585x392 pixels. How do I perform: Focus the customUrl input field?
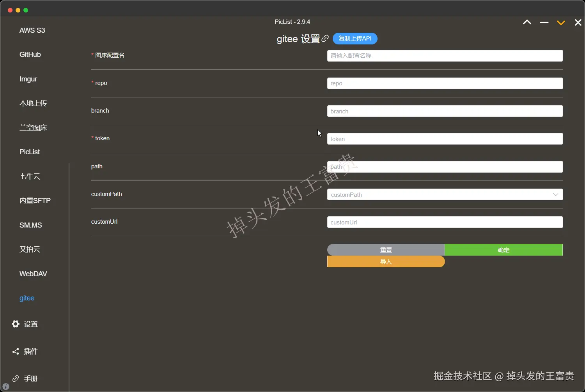pyautogui.click(x=445, y=222)
